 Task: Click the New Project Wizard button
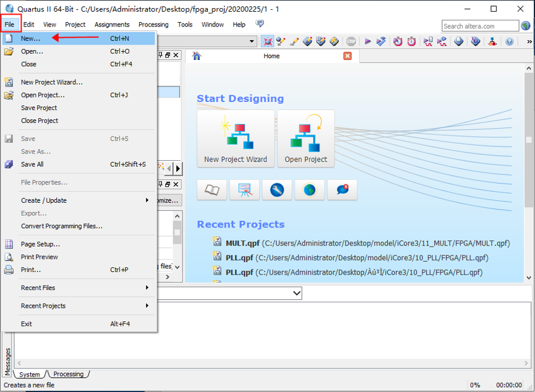[x=236, y=138]
